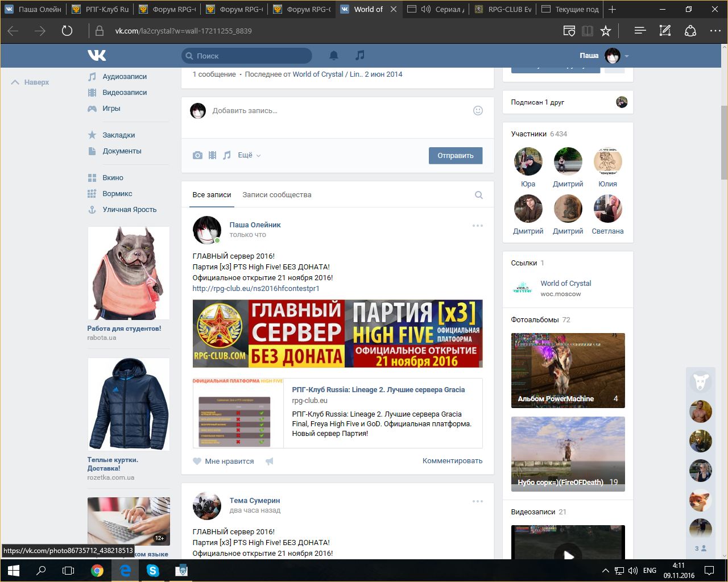Viewport: 728px width, 582px height.
Task: Click the browser address bar
Action: 330,31
